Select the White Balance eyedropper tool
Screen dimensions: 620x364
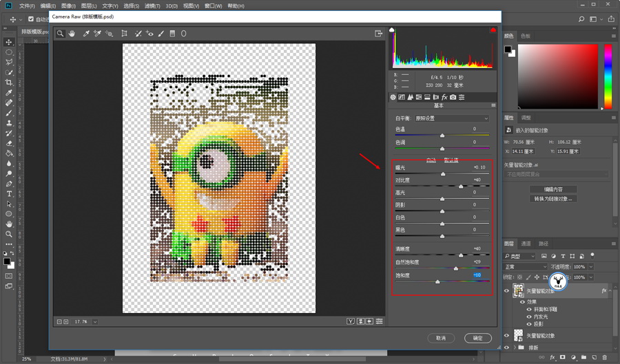point(85,33)
